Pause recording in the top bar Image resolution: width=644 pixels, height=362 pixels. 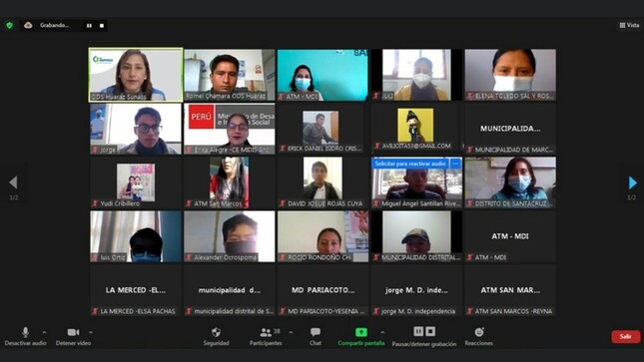89,26
